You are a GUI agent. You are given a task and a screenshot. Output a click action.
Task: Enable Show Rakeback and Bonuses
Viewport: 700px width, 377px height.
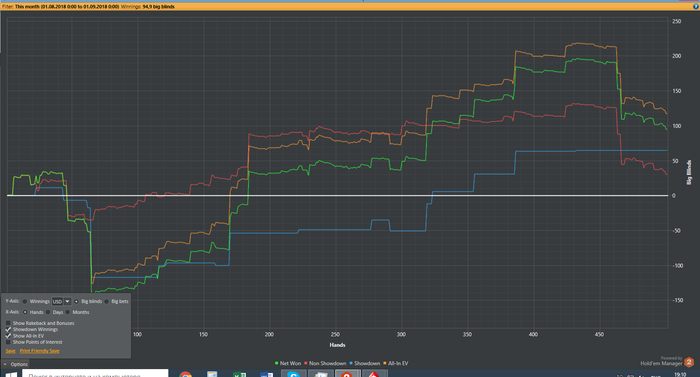tap(8, 323)
